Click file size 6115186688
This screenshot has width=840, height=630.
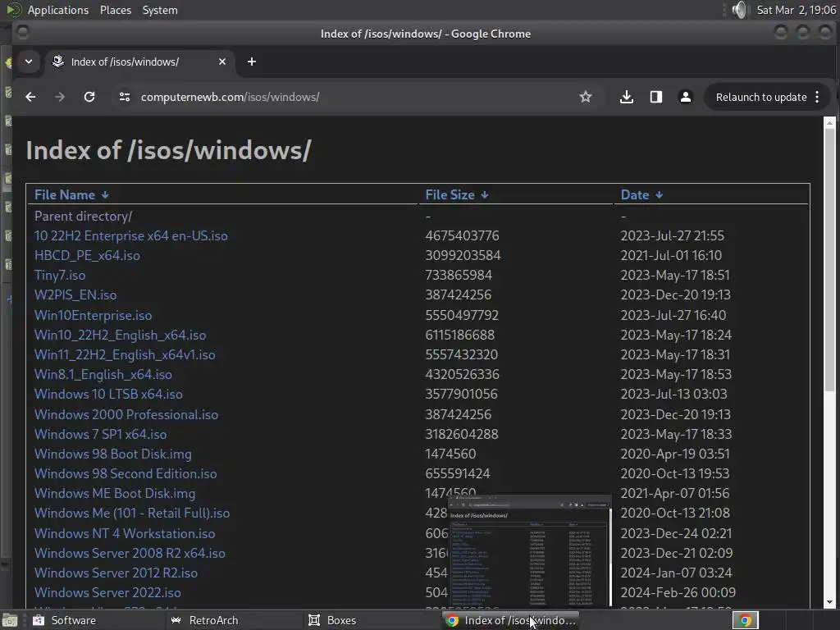pos(460,335)
